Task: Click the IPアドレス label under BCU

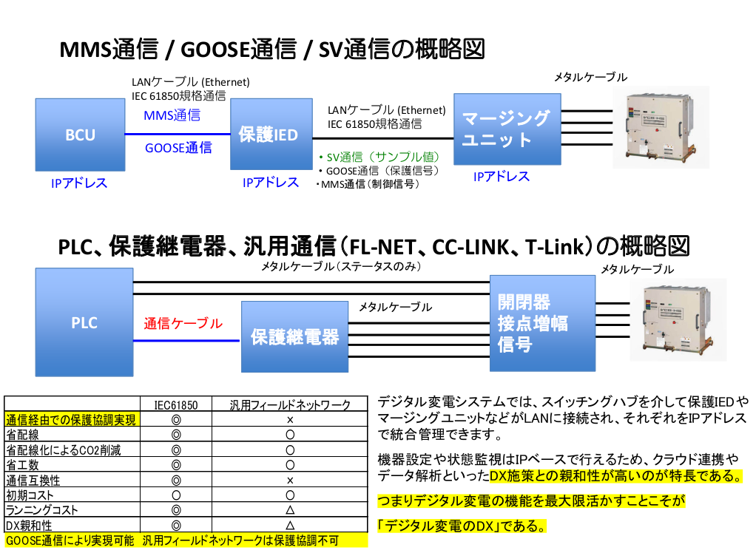Action: (79, 183)
